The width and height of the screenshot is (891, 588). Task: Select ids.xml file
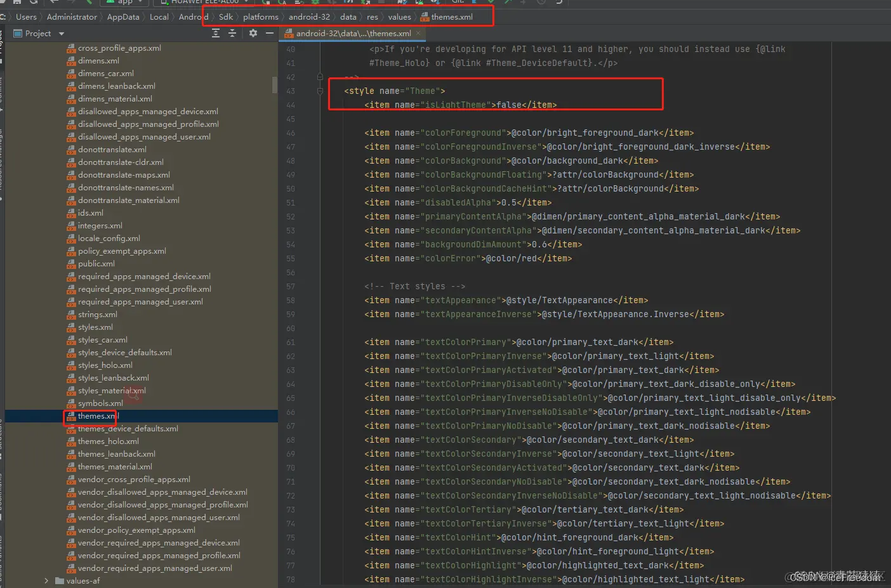90,213
